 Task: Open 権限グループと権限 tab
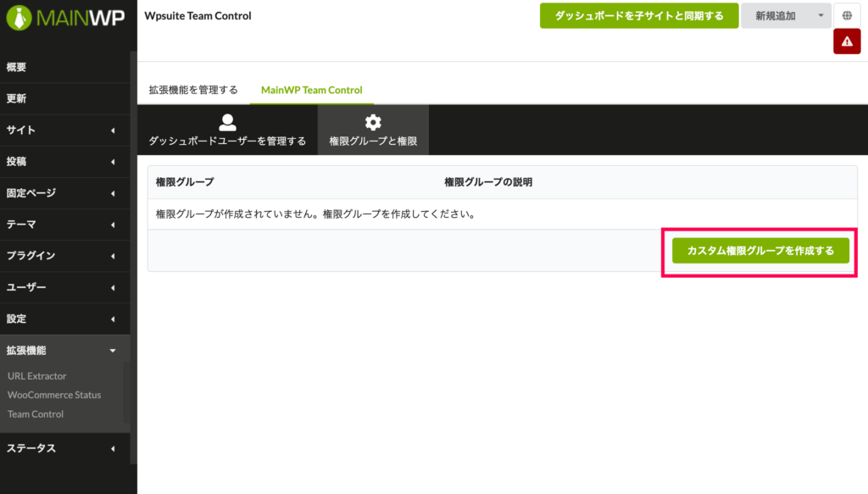[x=373, y=130]
